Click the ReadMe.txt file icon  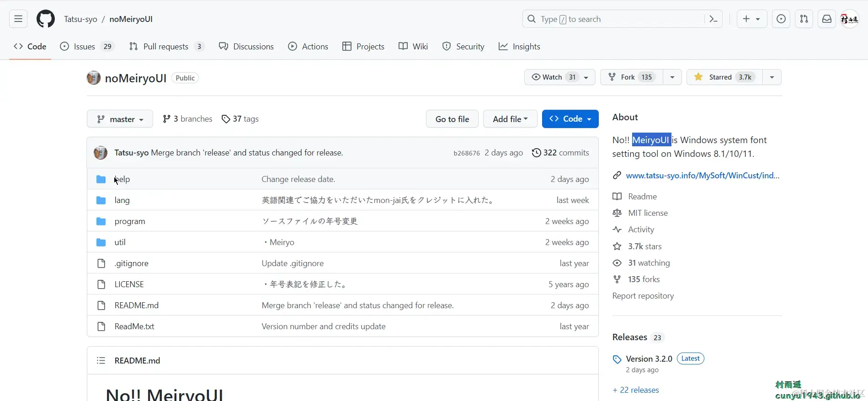click(x=101, y=326)
